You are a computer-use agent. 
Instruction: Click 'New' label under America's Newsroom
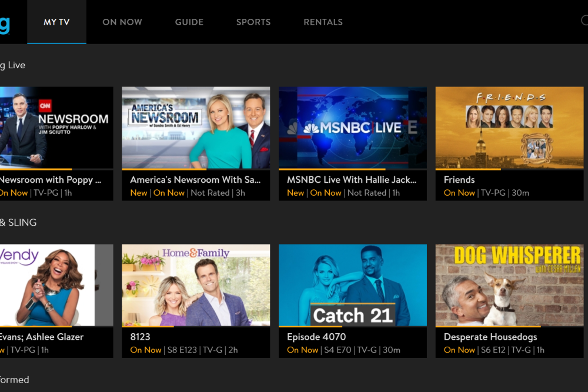pyautogui.click(x=139, y=193)
